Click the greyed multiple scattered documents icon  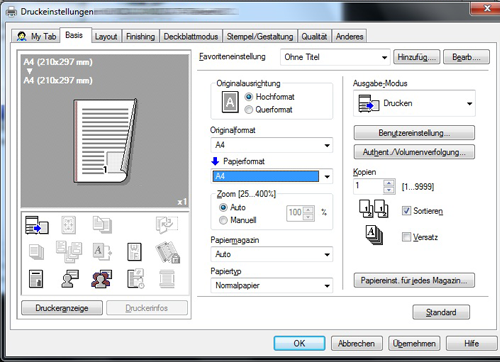pos(69,252)
